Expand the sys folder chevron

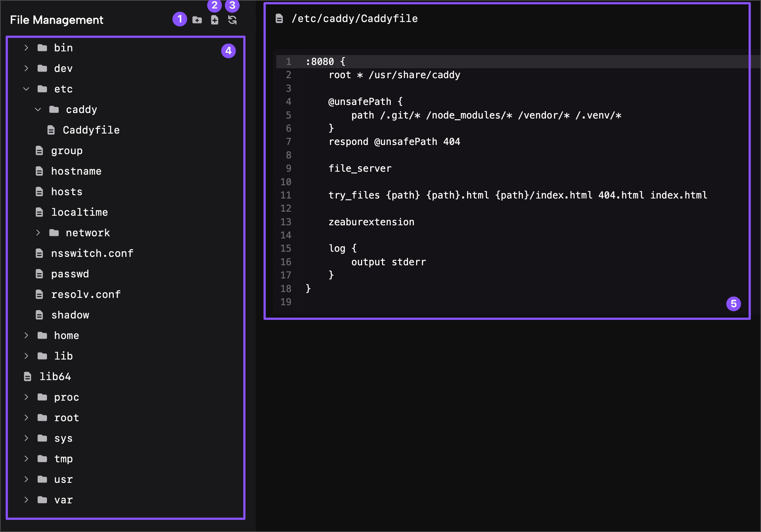click(x=26, y=438)
